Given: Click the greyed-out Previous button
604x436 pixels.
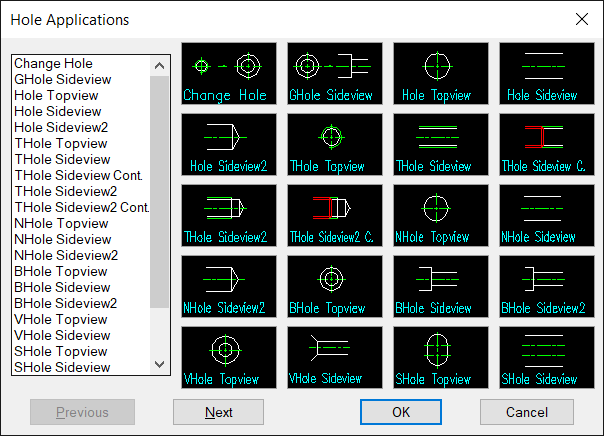Looking at the screenshot, I should [x=82, y=412].
